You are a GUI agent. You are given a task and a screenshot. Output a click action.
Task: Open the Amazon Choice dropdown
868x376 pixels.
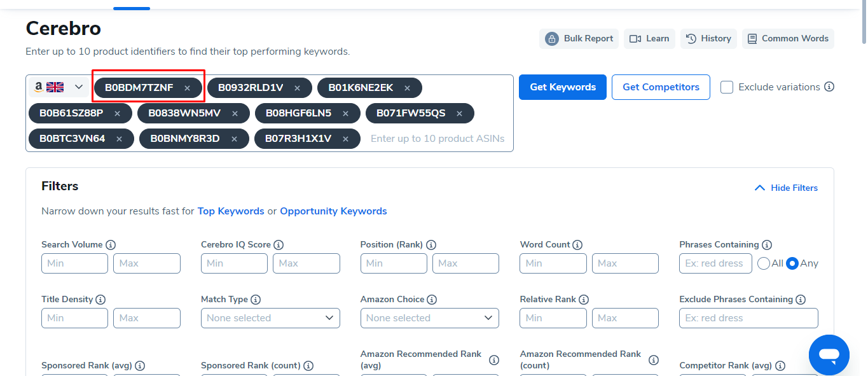click(430, 318)
